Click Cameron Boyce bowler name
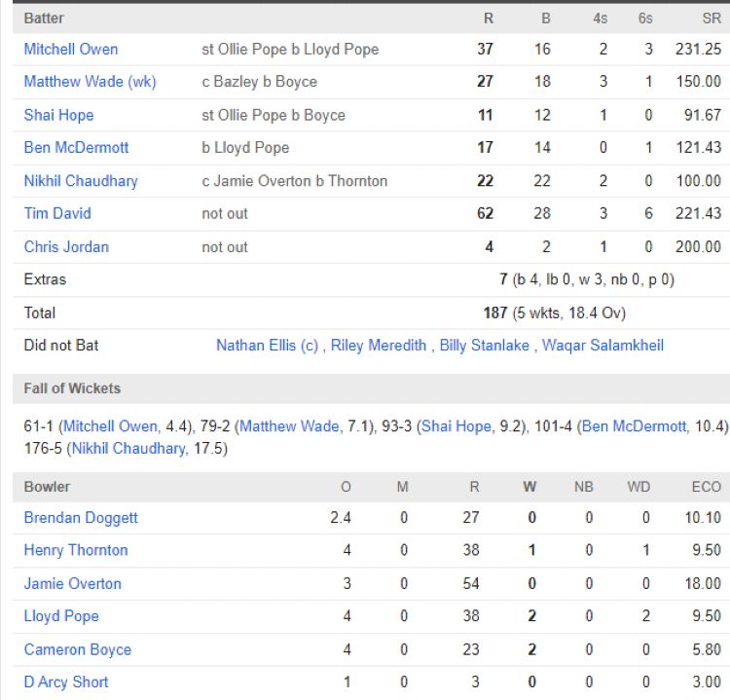 (x=77, y=649)
